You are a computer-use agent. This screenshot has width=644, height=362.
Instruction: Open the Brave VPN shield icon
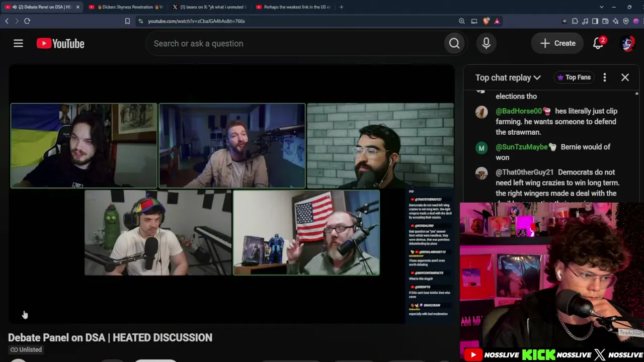tap(626, 21)
